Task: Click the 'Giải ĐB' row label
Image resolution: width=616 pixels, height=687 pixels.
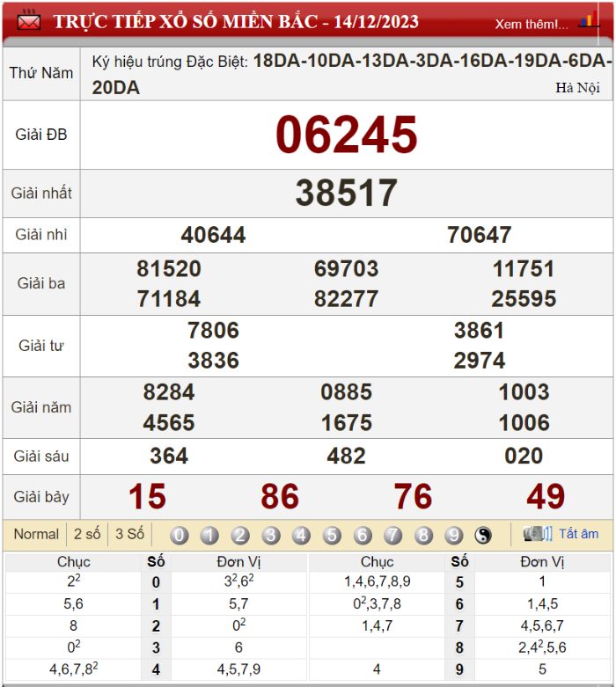Action: click(41, 135)
